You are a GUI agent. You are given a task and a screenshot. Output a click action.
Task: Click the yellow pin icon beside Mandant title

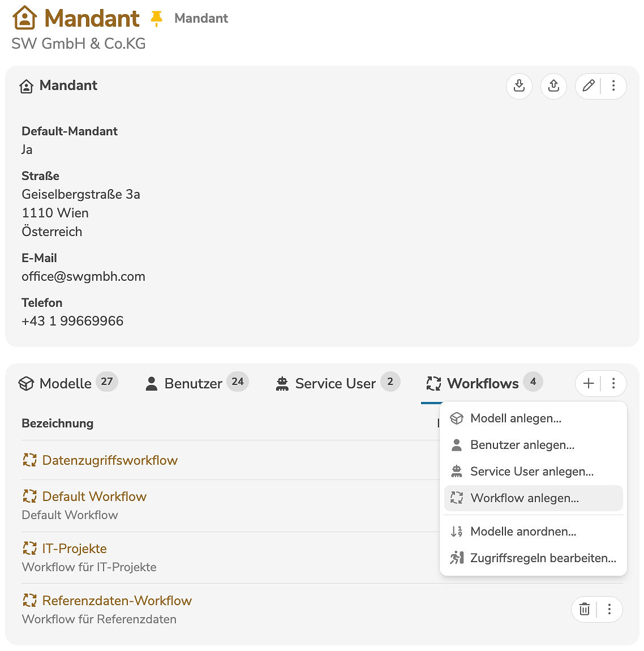tap(157, 19)
